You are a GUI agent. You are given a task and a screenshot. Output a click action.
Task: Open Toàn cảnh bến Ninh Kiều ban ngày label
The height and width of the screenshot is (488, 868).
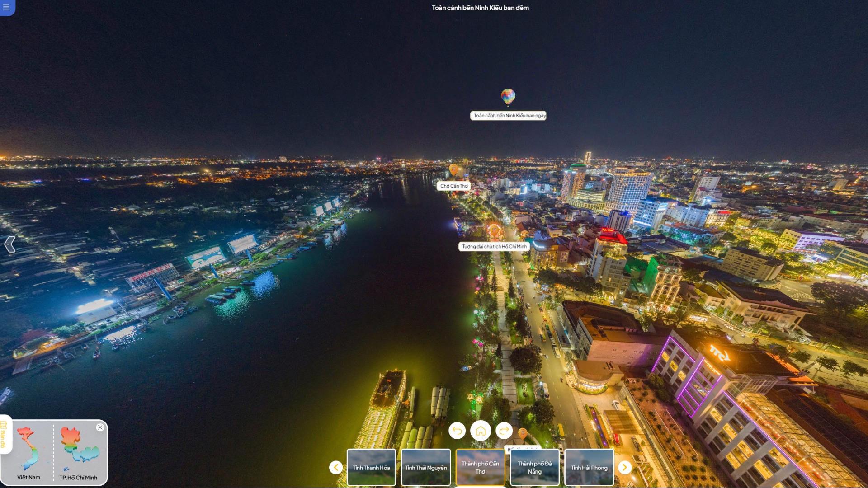coord(509,116)
